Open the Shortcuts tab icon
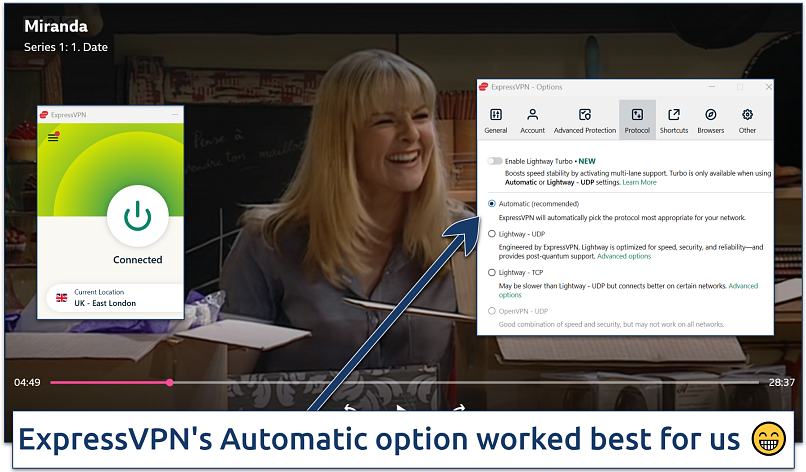 pos(673,119)
